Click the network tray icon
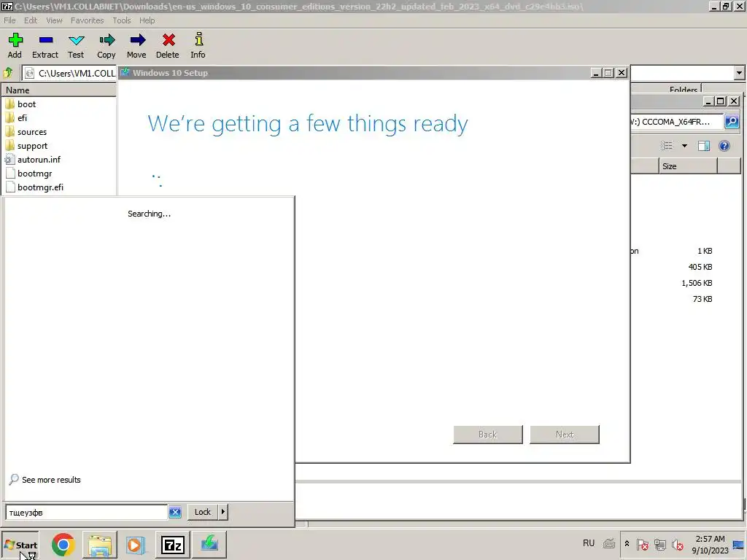This screenshot has width=747, height=560. pyautogui.click(x=659, y=544)
